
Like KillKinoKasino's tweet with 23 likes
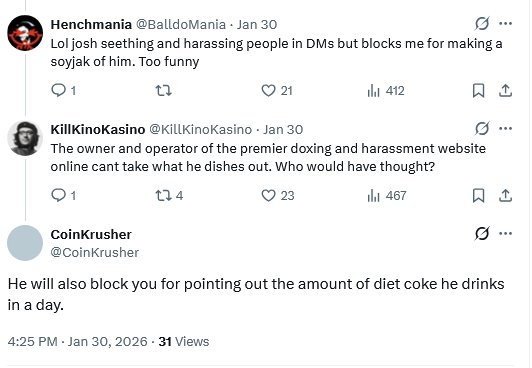[x=278, y=195]
